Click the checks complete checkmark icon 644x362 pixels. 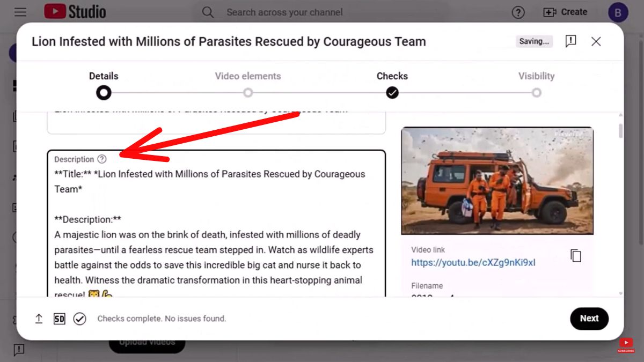79,319
